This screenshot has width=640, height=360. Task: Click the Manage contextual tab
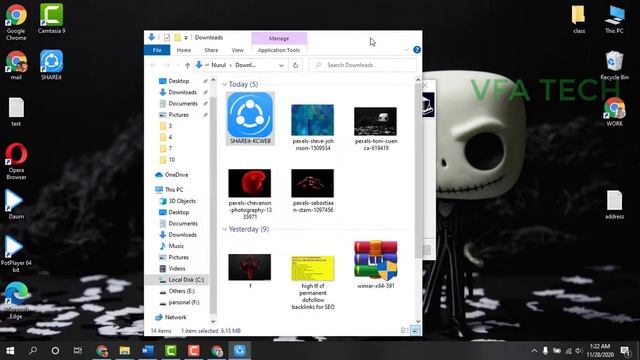(x=279, y=38)
